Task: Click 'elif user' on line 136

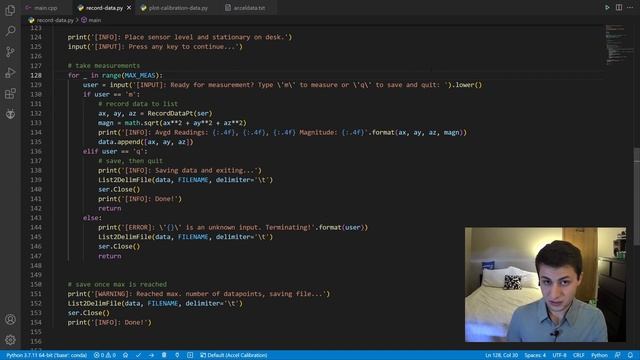Action: [100, 151]
